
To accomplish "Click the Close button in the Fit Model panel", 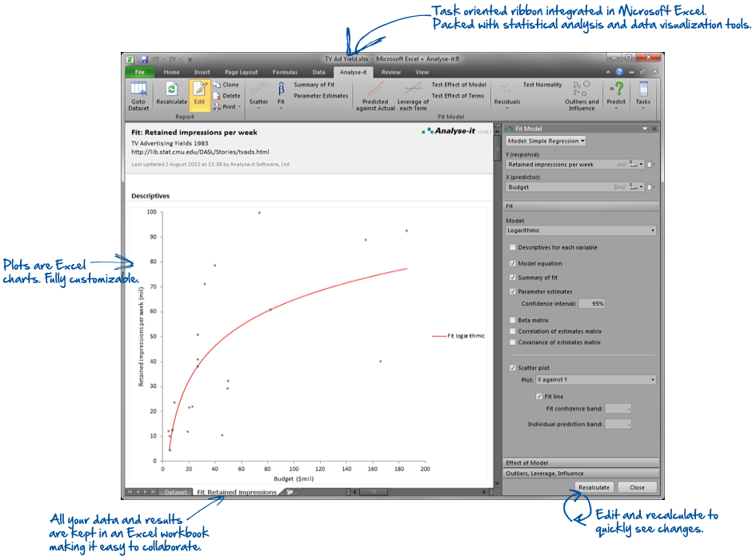I will tap(637, 487).
